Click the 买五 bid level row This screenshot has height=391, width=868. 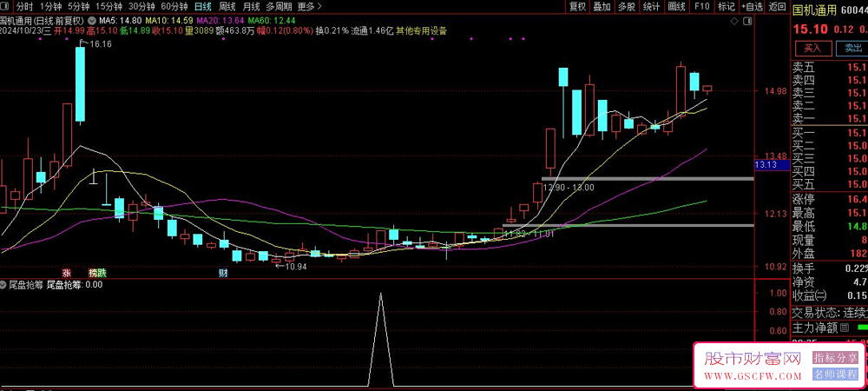pyautogui.click(x=830, y=184)
